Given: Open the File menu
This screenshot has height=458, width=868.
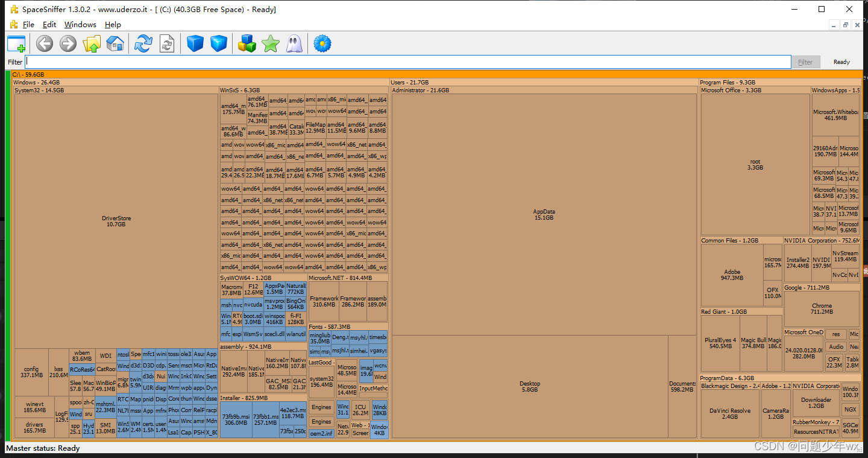Looking at the screenshot, I should [28, 25].
